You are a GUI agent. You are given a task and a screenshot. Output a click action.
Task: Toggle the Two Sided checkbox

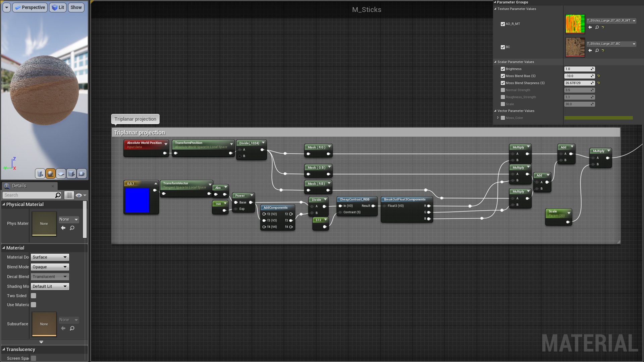point(34,296)
